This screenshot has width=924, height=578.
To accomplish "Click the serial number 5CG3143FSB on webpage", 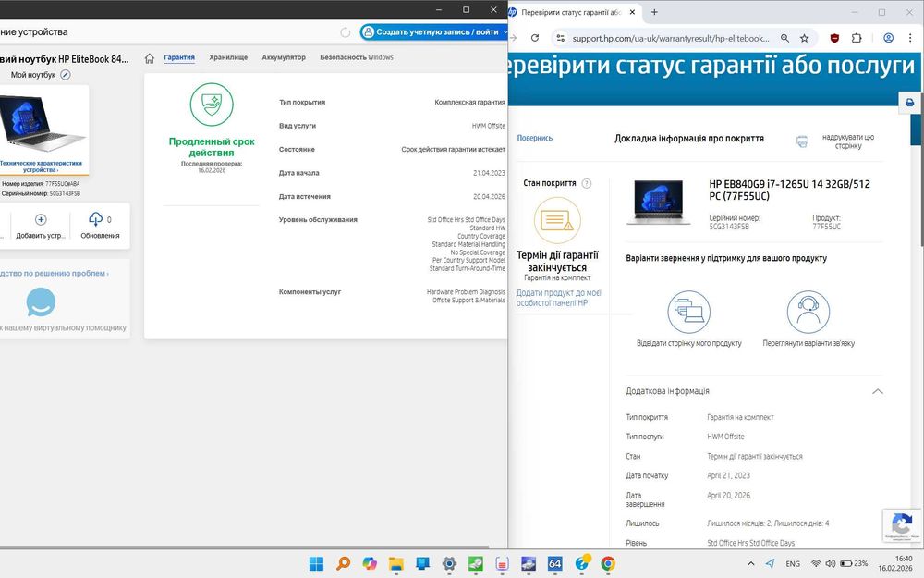I will [x=729, y=227].
